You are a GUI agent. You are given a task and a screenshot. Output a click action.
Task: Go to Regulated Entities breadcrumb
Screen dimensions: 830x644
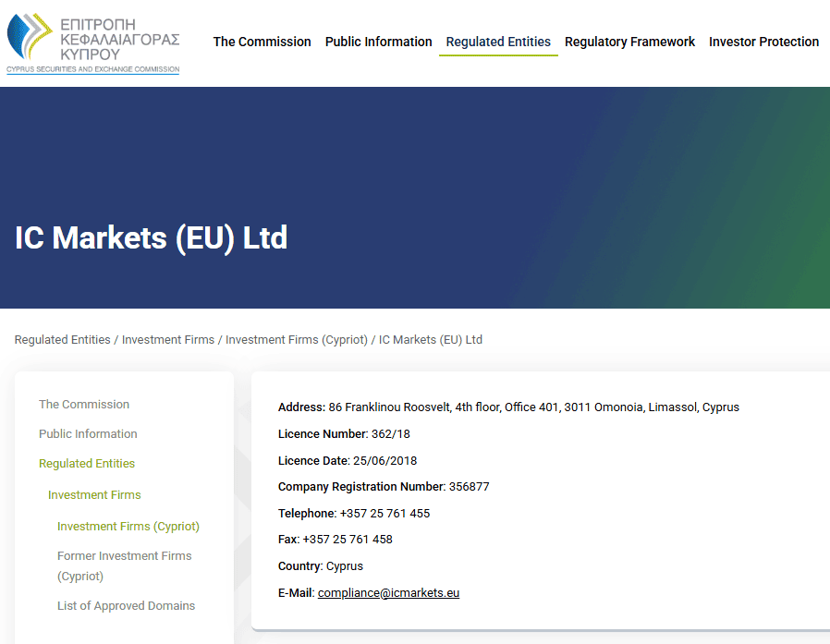point(63,340)
